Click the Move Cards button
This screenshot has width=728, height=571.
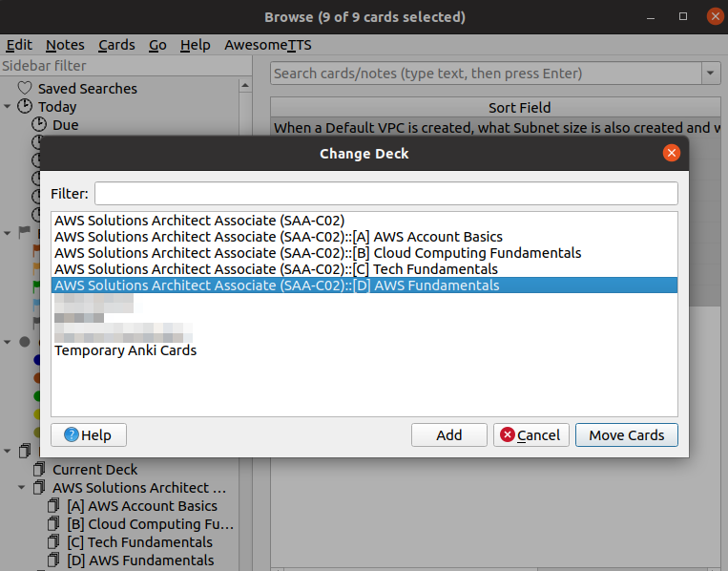pos(626,434)
